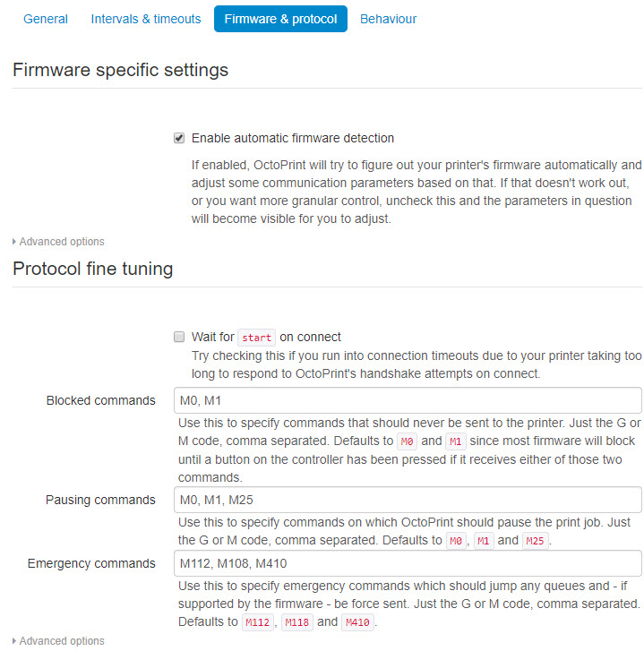644x651 pixels.
Task: Select the Firmware & protocol tab
Action: point(280,19)
